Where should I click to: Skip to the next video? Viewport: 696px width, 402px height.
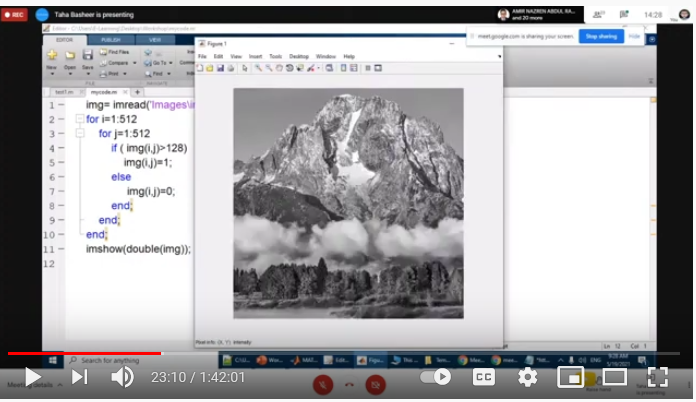tap(80, 377)
